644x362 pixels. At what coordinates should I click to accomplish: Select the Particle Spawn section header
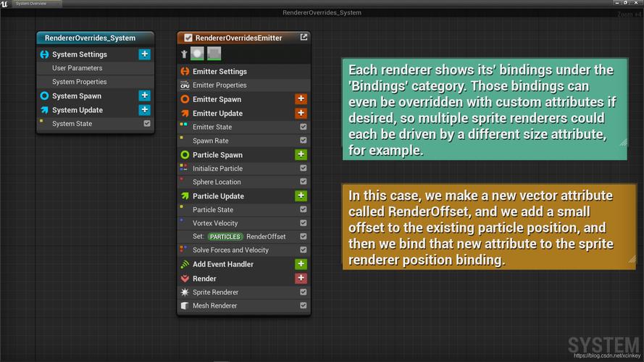pos(217,155)
